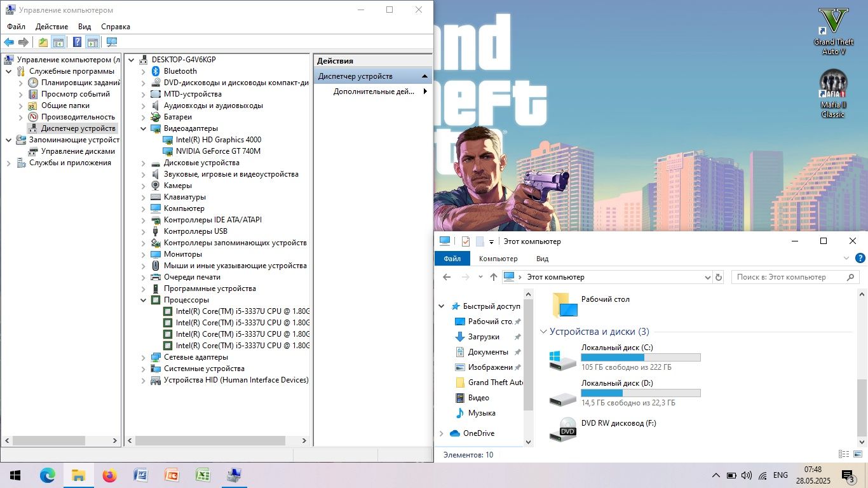This screenshot has width=868, height=488.
Task: Collapse the Устройства и диски group
Action: 543,332
